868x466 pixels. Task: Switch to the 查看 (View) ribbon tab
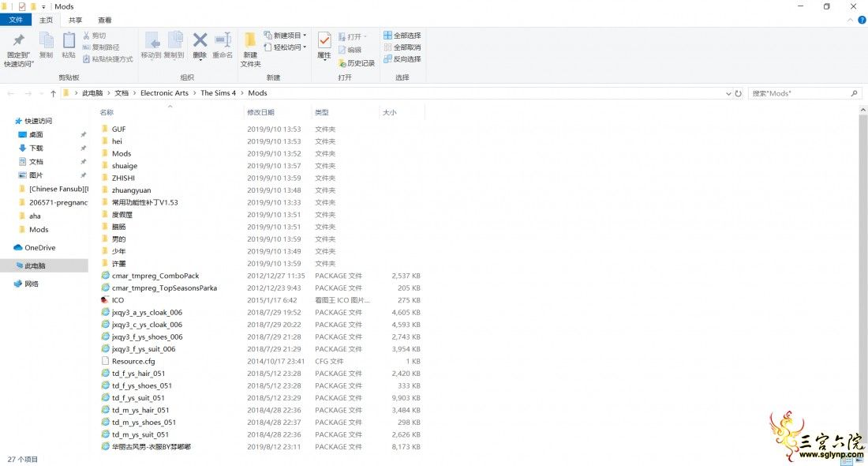coord(105,20)
